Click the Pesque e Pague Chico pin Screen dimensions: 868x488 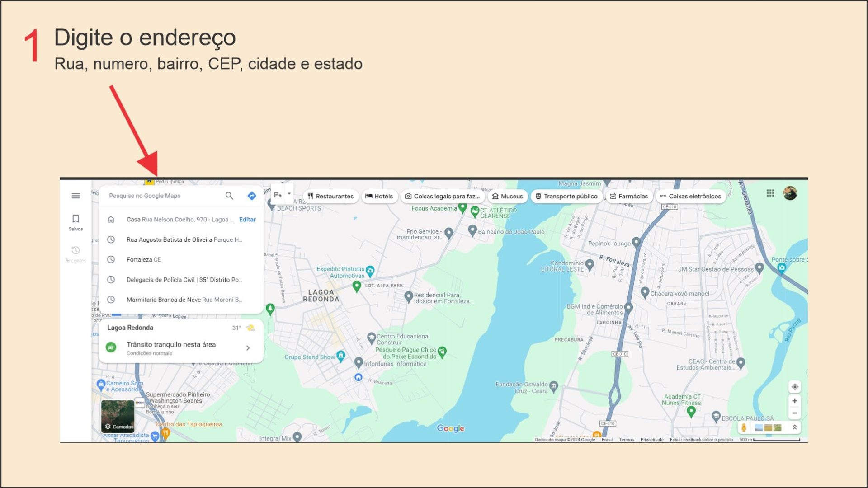(442, 352)
